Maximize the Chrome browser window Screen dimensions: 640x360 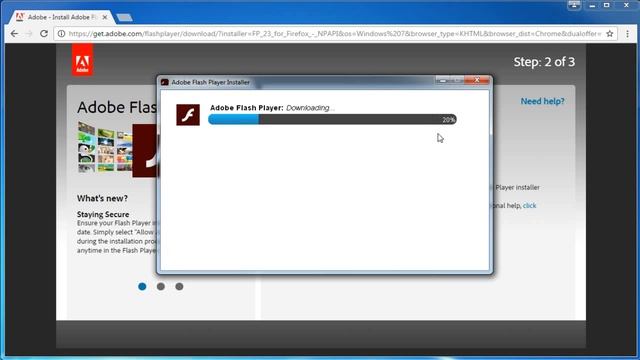[x=607, y=5]
